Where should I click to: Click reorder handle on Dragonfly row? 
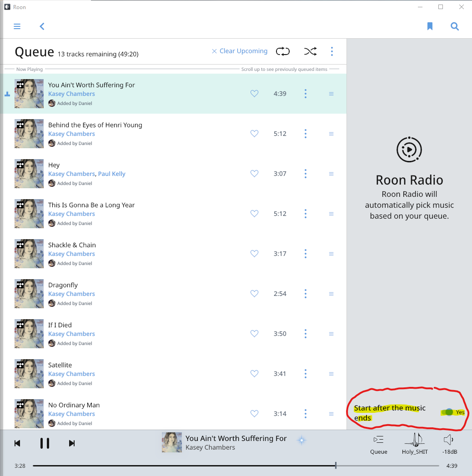click(x=331, y=294)
